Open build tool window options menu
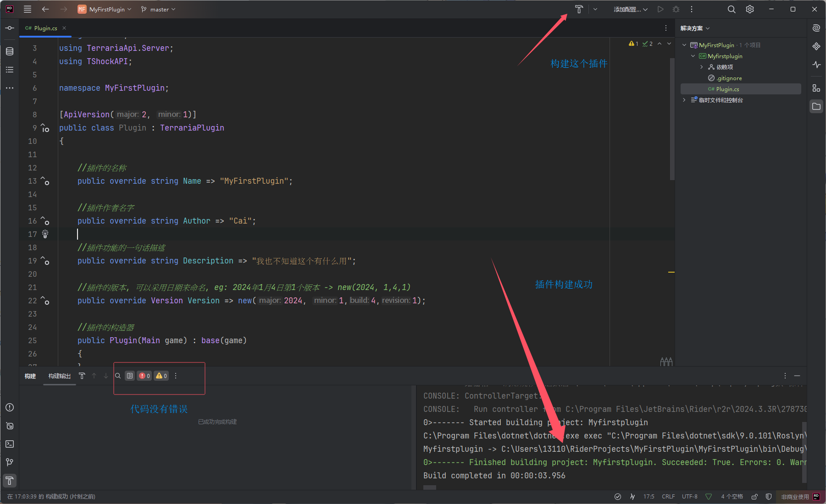 785,376
